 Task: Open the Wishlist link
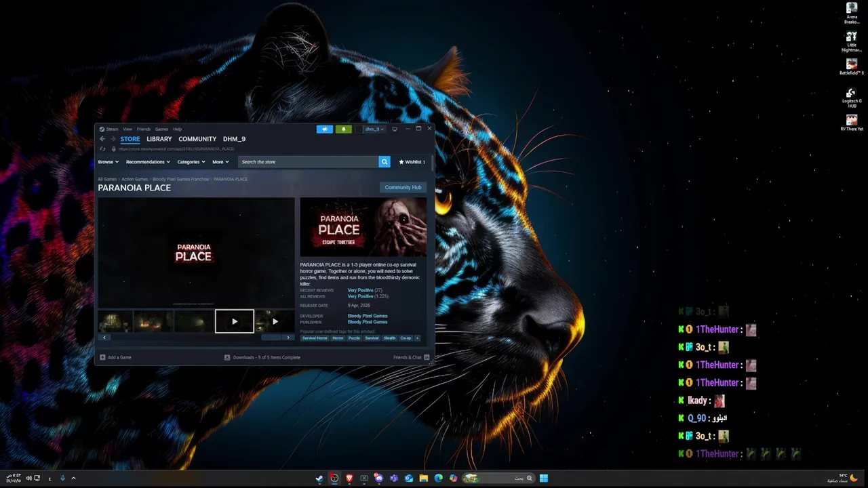coord(412,162)
